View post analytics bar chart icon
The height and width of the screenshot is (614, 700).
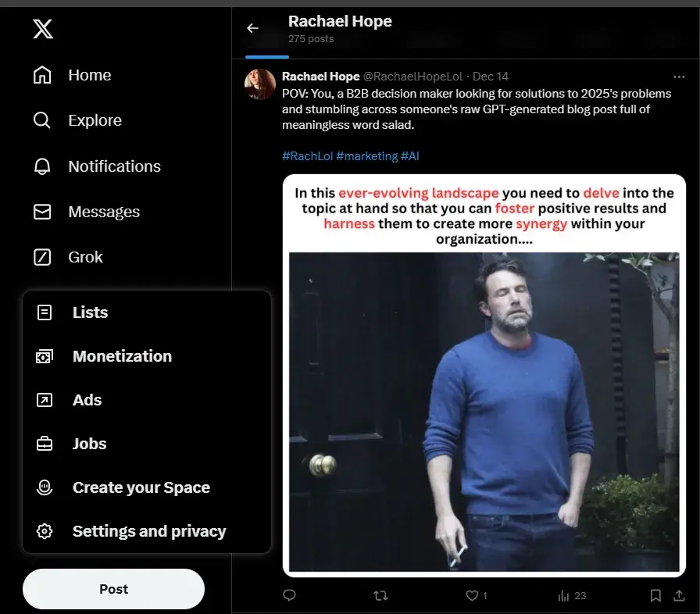[x=563, y=595]
